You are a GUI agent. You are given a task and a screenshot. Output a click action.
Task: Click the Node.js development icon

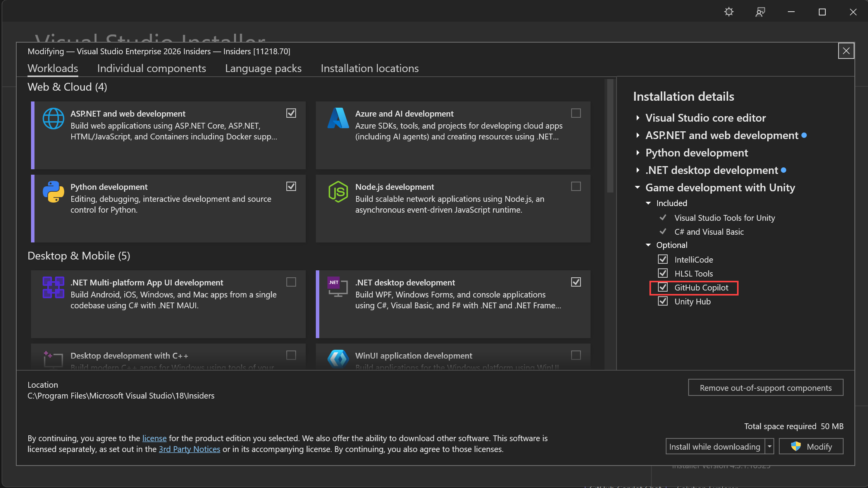[338, 191]
